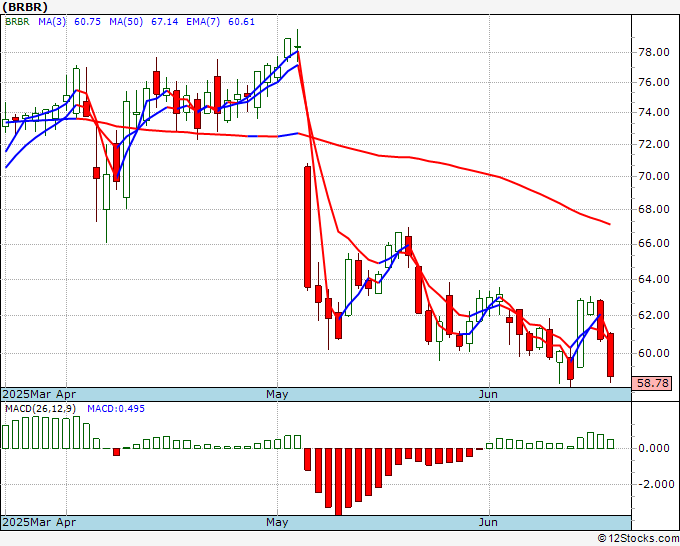
Task: Click the 68.00 price axis label
Action: (x=654, y=209)
